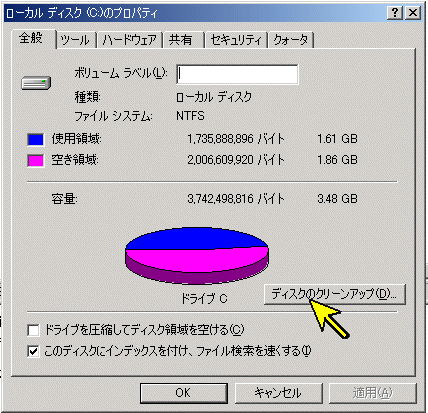Confirm with the OK button
Image resolution: width=428 pixels, height=413 pixels.
point(184,393)
